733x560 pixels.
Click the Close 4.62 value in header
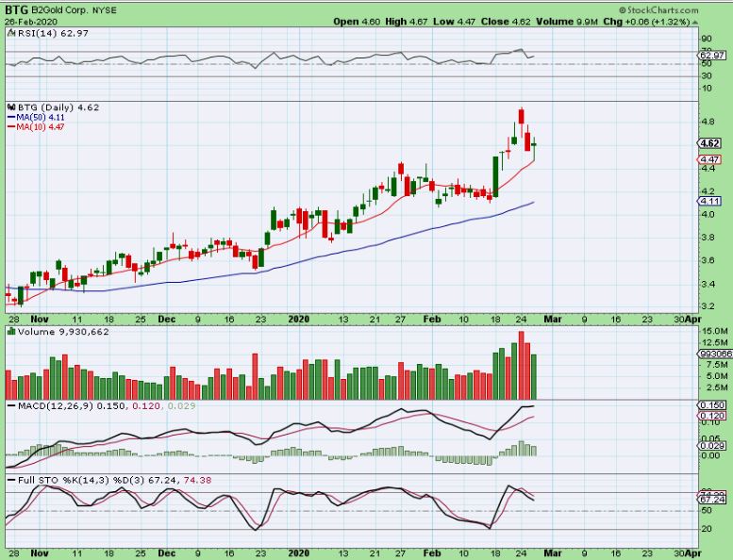tap(506, 22)
